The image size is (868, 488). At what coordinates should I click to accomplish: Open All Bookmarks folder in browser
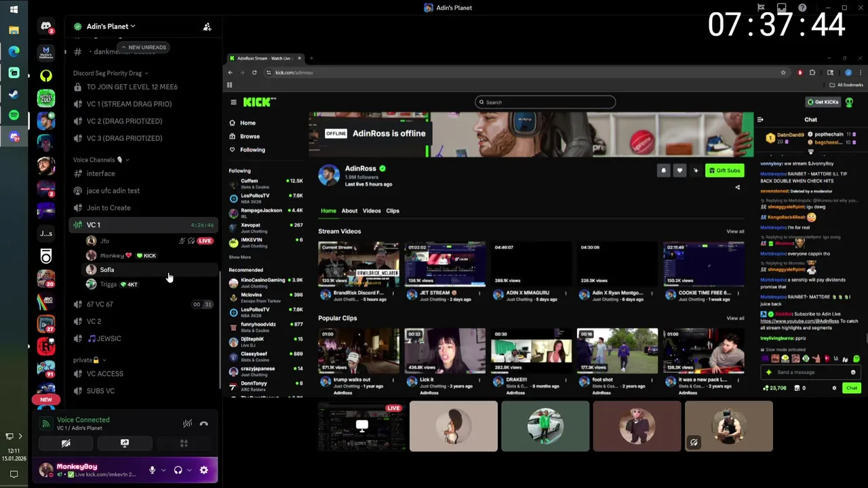pyautogui.click(x=846, y=85)
